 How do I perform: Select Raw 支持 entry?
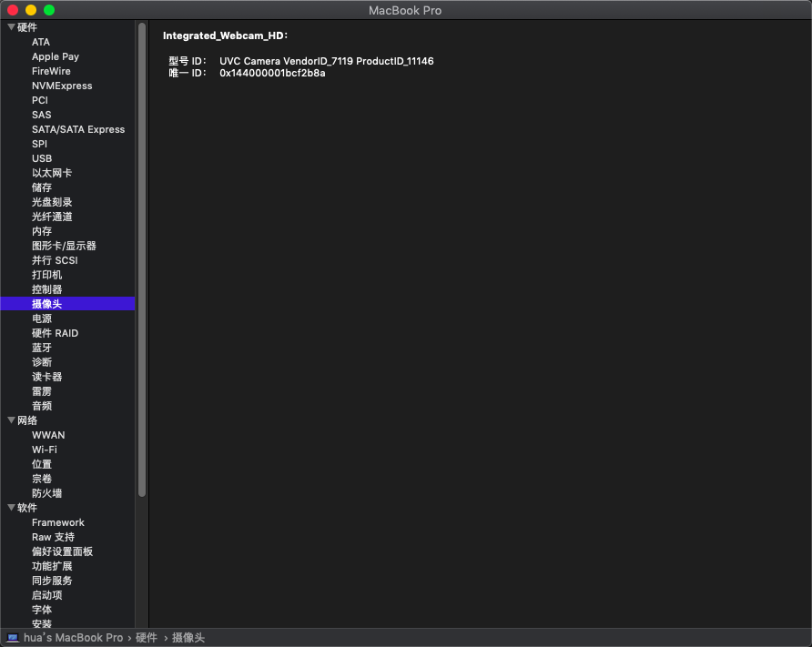54,537
